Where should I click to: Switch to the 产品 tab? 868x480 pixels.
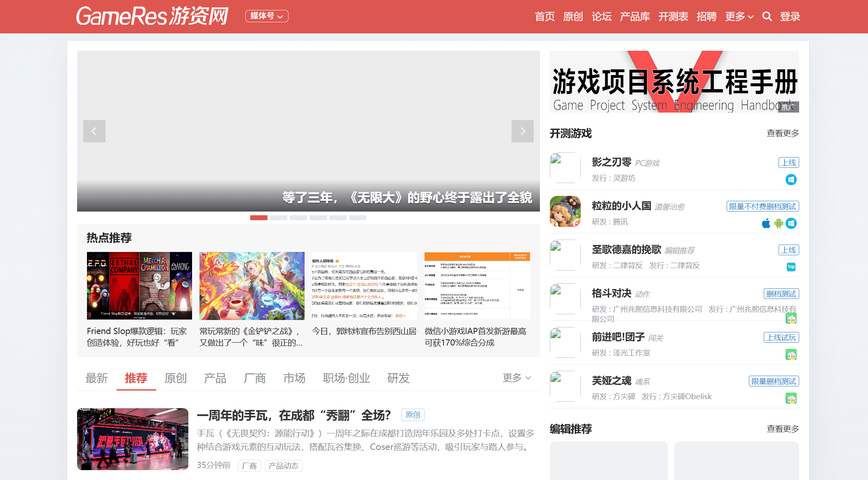tap(215, 378)
